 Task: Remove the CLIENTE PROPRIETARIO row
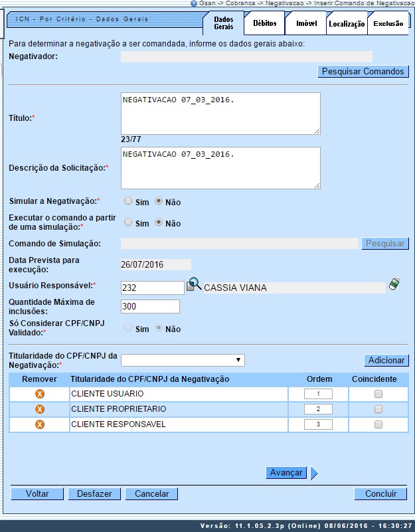(x=39, y=409)
